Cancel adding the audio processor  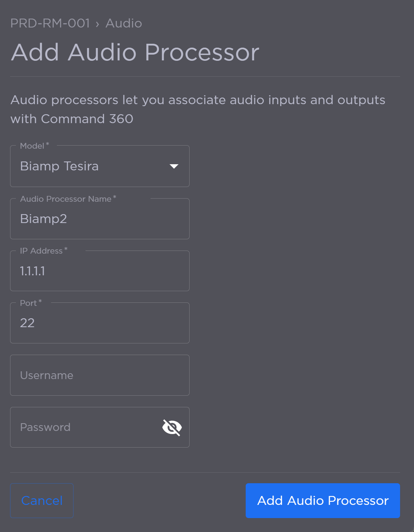pyautogui.click(x=41, y=501)
